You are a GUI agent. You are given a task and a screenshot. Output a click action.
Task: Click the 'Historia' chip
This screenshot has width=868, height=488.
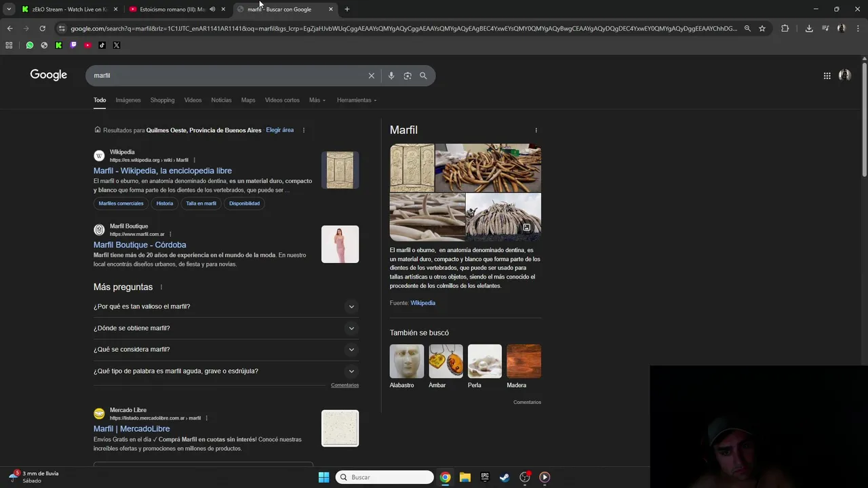pos(165,203)
